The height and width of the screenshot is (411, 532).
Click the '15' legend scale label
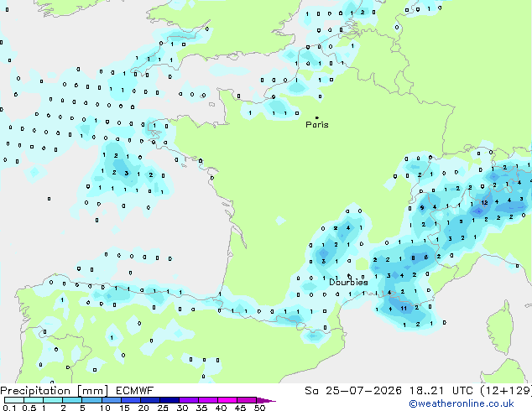[124, 408]
